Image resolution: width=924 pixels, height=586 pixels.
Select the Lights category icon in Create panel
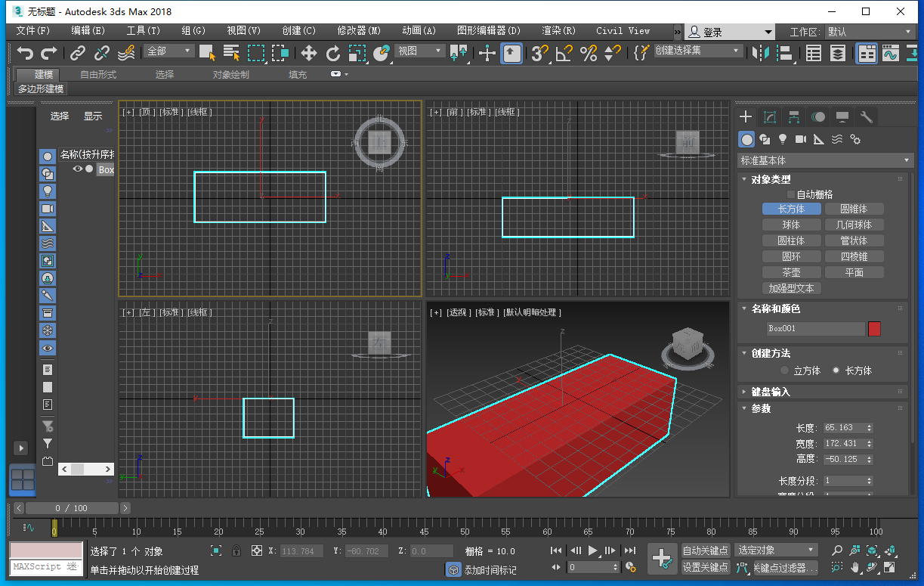click(783, 139)
